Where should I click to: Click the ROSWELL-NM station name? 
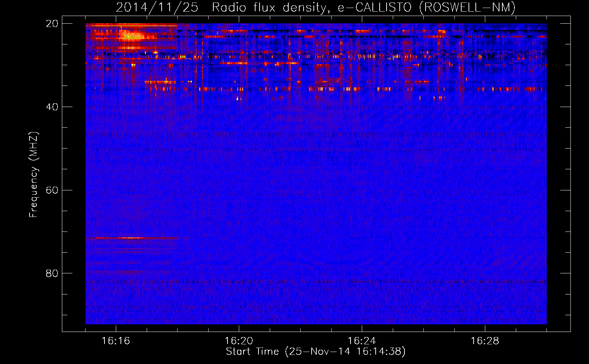click(467, 8)
